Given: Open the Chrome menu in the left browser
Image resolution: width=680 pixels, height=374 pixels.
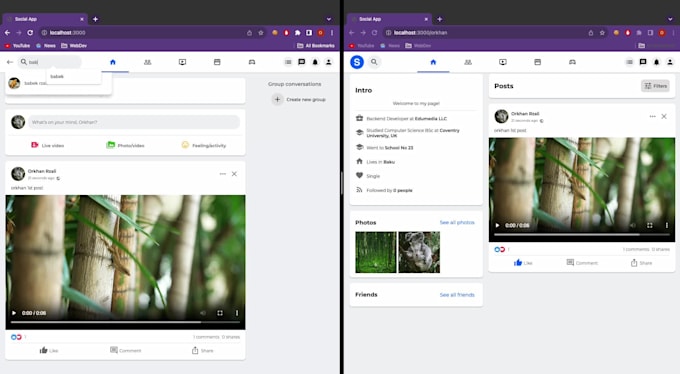Looking at the screenshot, I should (332, 33).
